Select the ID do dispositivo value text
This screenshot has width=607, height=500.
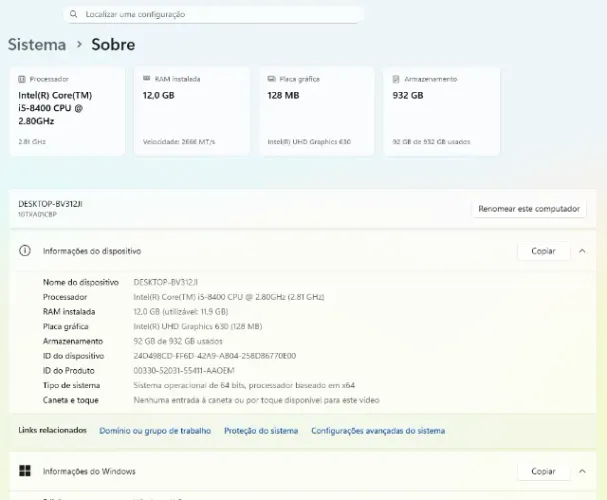215,356
